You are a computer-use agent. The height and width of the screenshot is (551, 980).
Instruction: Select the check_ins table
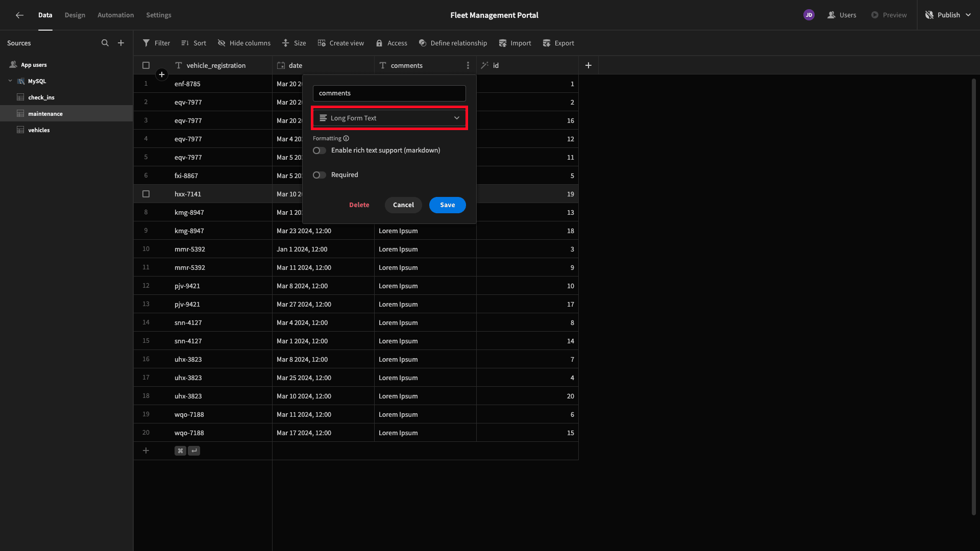pyautogui.click(x=66, y=97)
